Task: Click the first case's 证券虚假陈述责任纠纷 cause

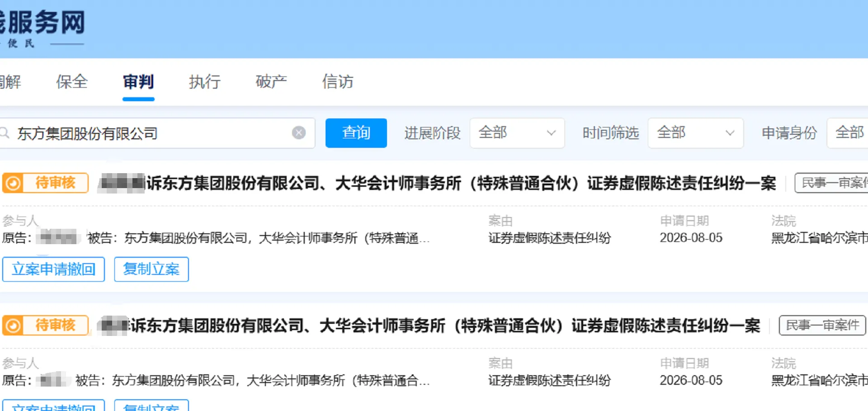Action: 550,238
